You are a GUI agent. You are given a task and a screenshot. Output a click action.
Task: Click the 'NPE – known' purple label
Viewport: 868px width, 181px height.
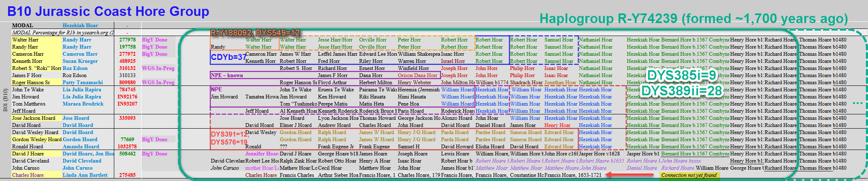(x=227, y=75)
